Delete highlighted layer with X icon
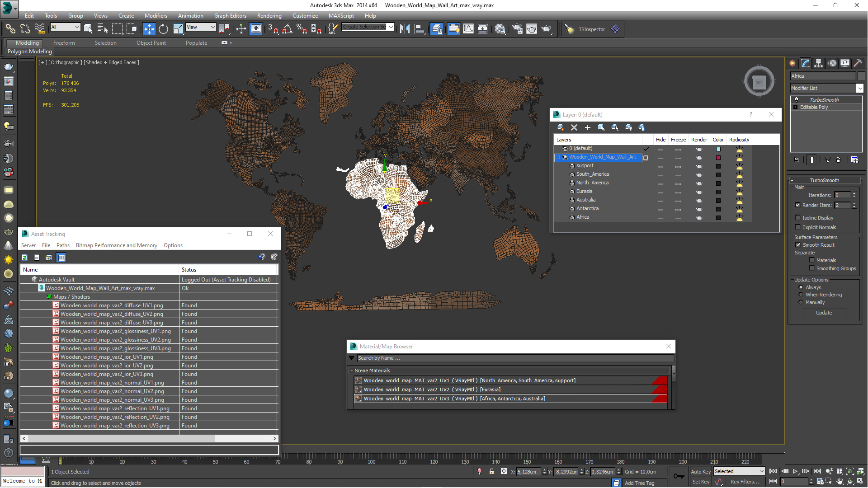Screen dimensions: 868x488 [574, 127]
